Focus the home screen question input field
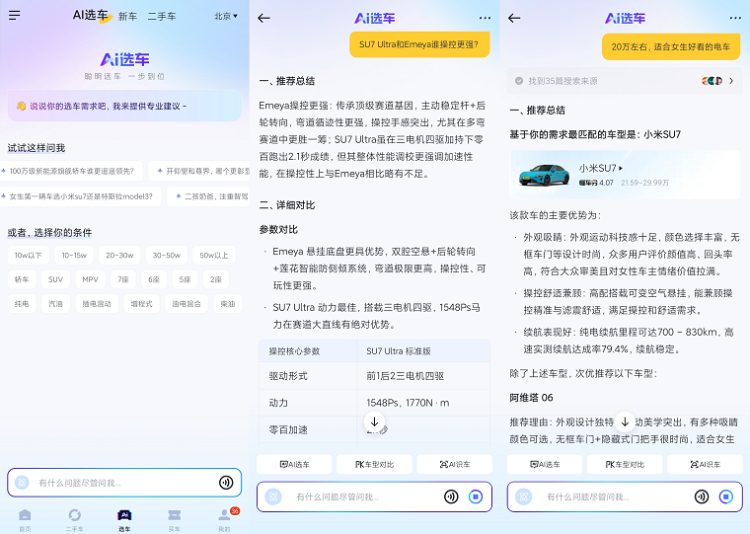Screen dimensions: 750x534 [124, 482]
